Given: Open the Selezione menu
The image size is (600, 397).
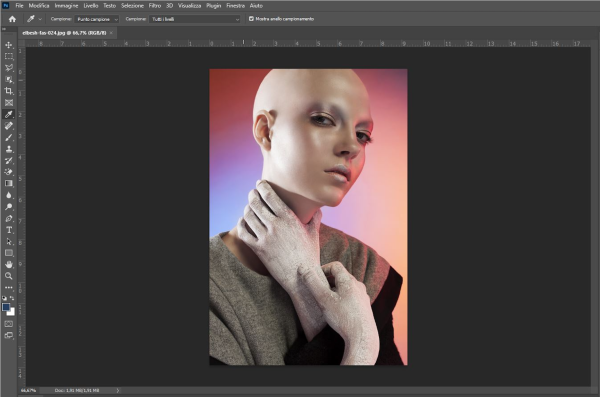Looking at the screenshot, I should click(132, 6).
